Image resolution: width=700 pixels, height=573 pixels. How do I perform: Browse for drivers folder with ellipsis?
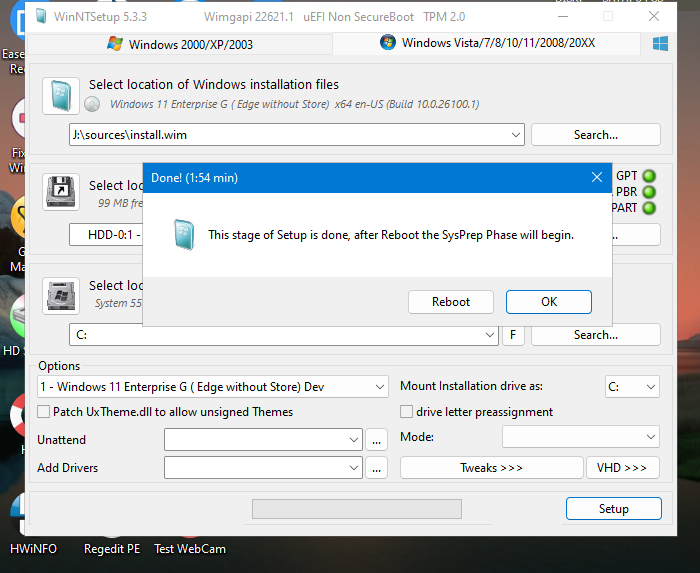[x=376, y=468]
